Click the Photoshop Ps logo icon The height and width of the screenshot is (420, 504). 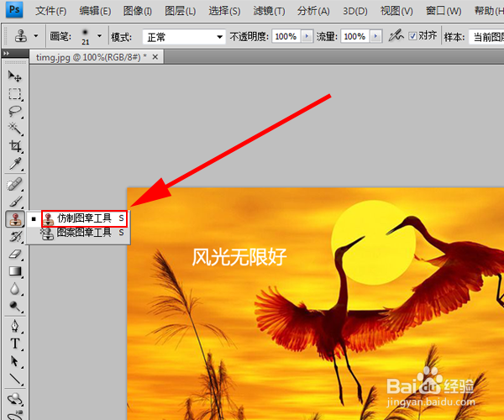tap(14, 9)
